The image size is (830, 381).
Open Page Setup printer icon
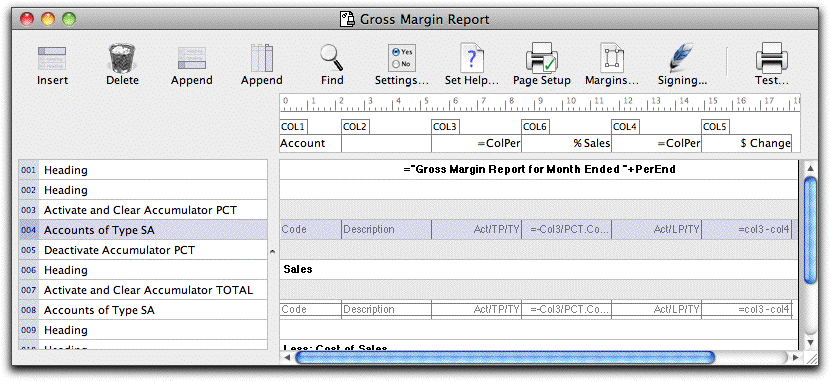tap(542, 58)
